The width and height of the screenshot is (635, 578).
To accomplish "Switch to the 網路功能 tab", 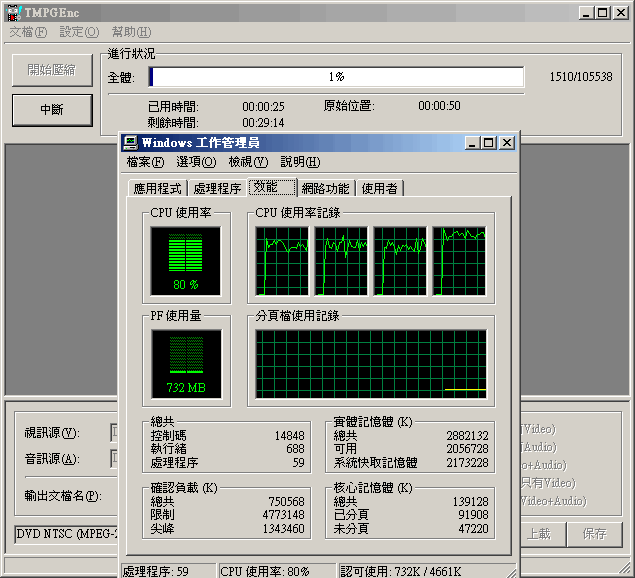I will [326, 188].
